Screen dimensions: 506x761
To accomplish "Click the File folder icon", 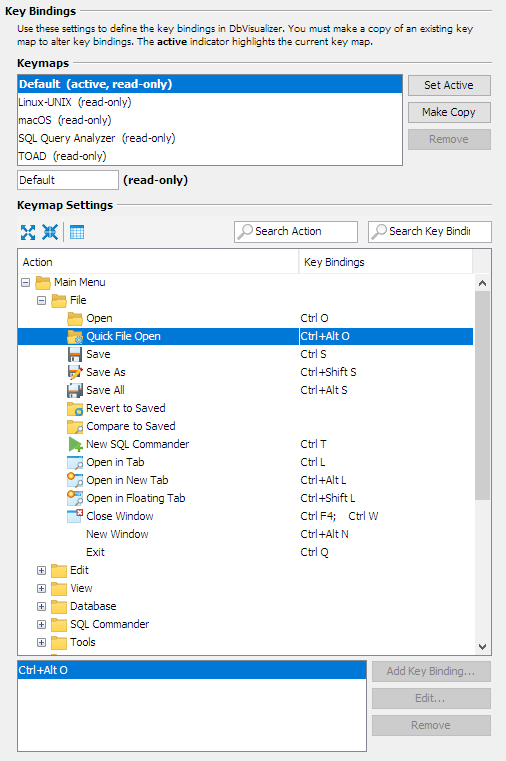I will [x=59, y=300].
